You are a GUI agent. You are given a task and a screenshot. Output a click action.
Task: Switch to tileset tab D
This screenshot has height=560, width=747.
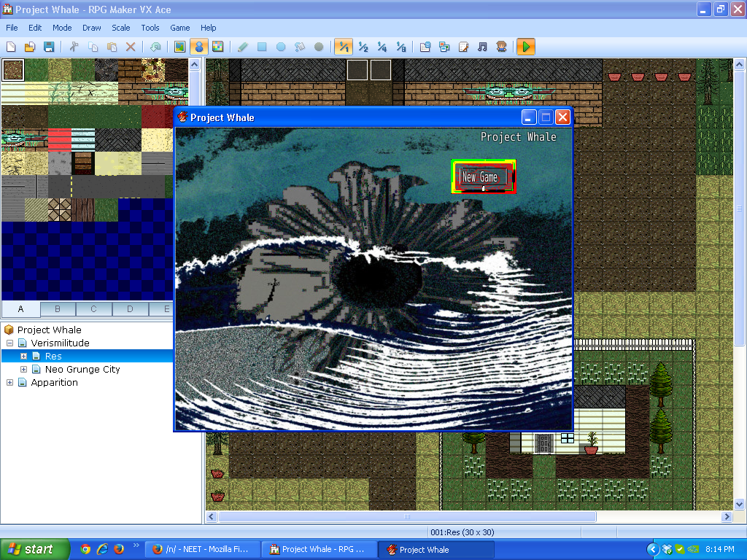point(130,309)
